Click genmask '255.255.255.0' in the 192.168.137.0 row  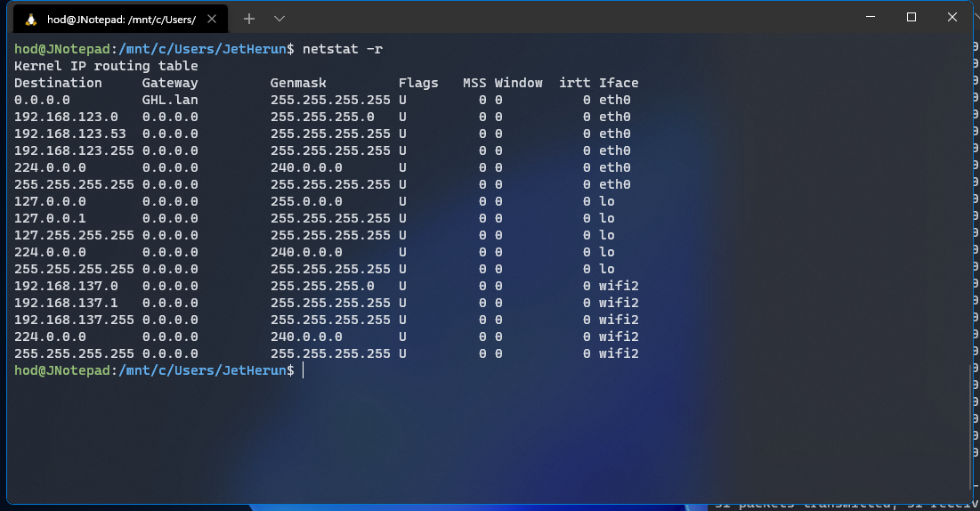pyautogui.click(x=322, y=285)
